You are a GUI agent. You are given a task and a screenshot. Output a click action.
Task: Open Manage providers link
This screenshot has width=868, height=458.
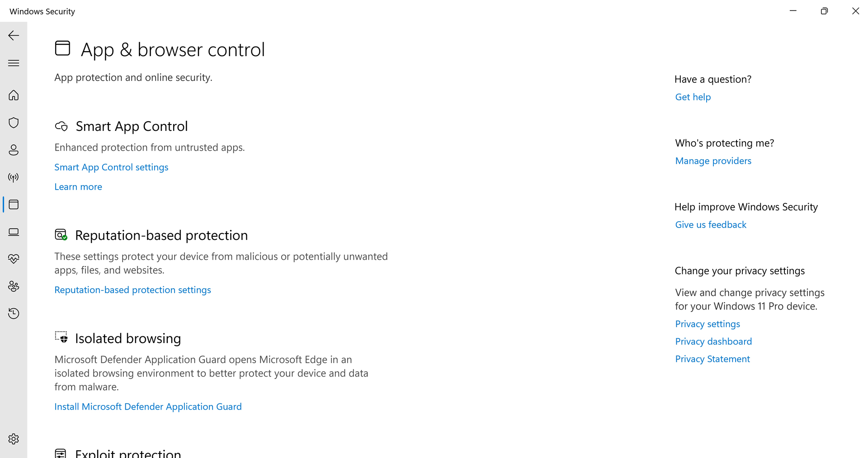coord(713,161)
